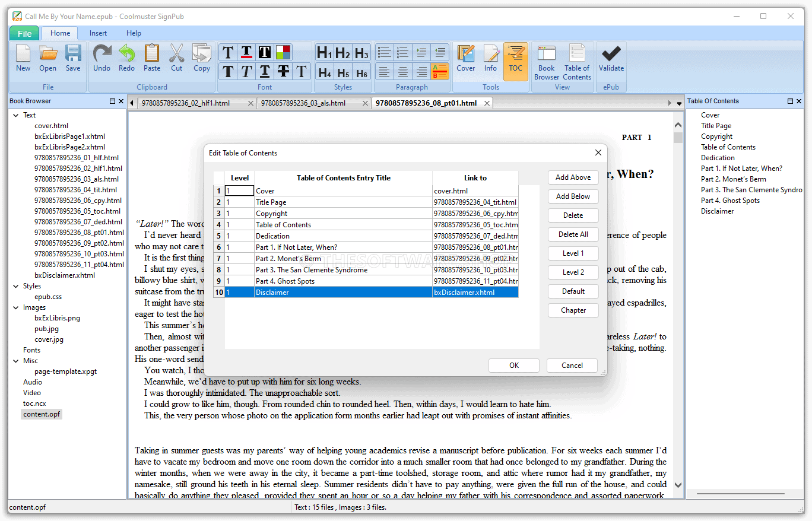Increase paragraph indent
The image size is (812, 521).
pyautogui.click(x=421, y=52)
